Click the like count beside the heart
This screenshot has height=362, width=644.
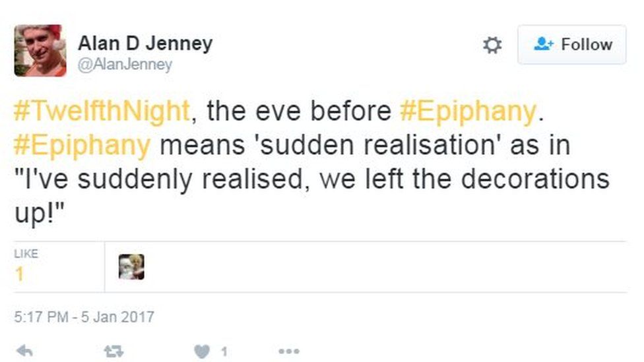click(224, 351)
